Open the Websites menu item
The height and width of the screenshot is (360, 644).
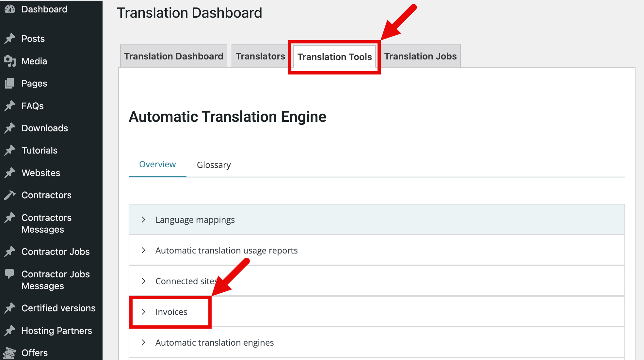click(41, 173)
